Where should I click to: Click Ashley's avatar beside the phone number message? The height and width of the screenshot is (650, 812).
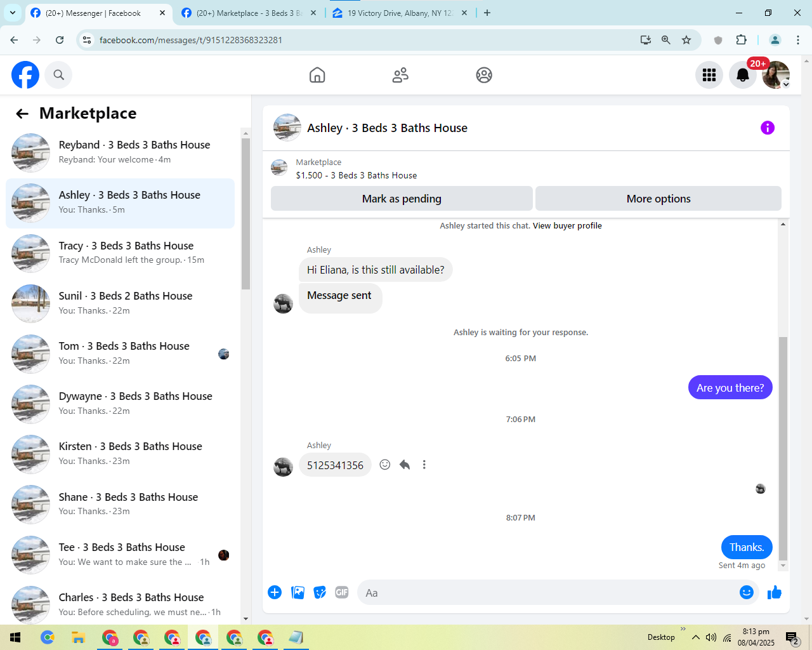coord(283,467)
